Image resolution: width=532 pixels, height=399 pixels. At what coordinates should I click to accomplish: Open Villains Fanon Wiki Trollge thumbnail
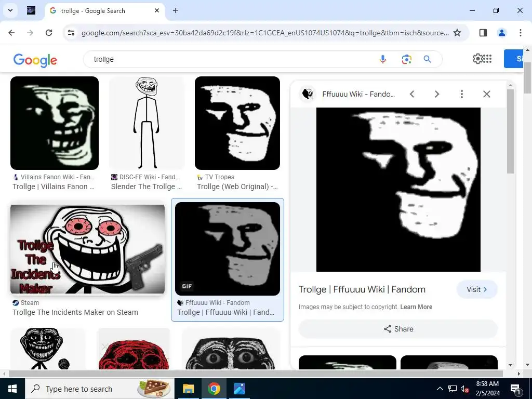(x=55, y=123)
